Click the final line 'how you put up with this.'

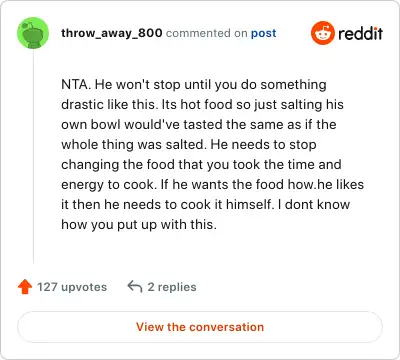139,225
